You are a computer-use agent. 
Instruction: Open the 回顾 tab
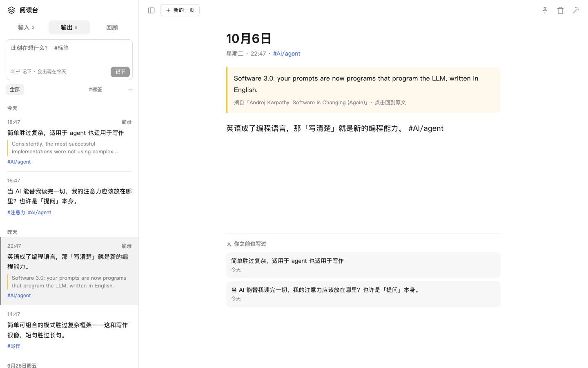click(x=112, y=27)
